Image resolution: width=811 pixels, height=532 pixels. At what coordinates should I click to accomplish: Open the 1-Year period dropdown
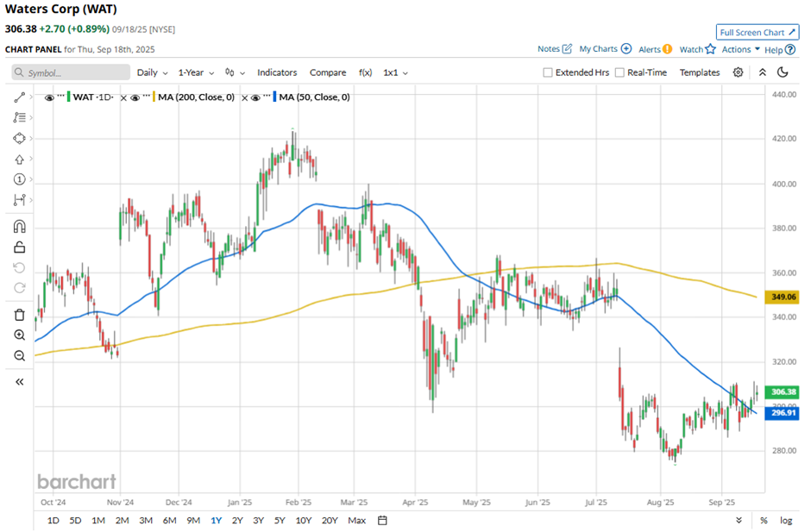(196, 72)
